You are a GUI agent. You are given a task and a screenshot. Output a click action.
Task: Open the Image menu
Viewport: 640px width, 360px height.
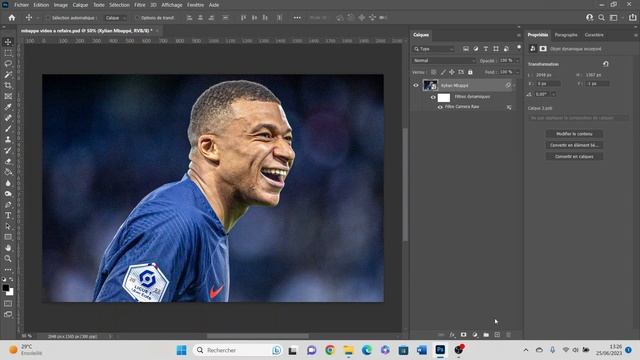point(61,5)
